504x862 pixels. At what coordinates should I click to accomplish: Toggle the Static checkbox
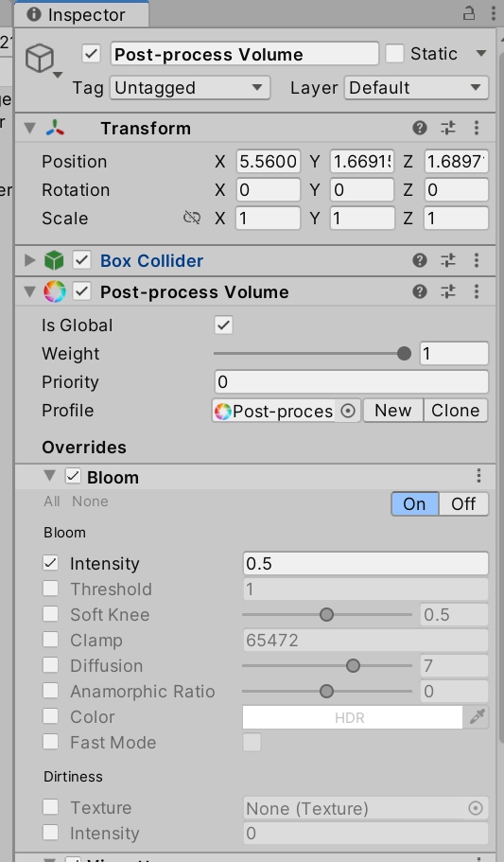pyautogui.click(x=394, y=53)
